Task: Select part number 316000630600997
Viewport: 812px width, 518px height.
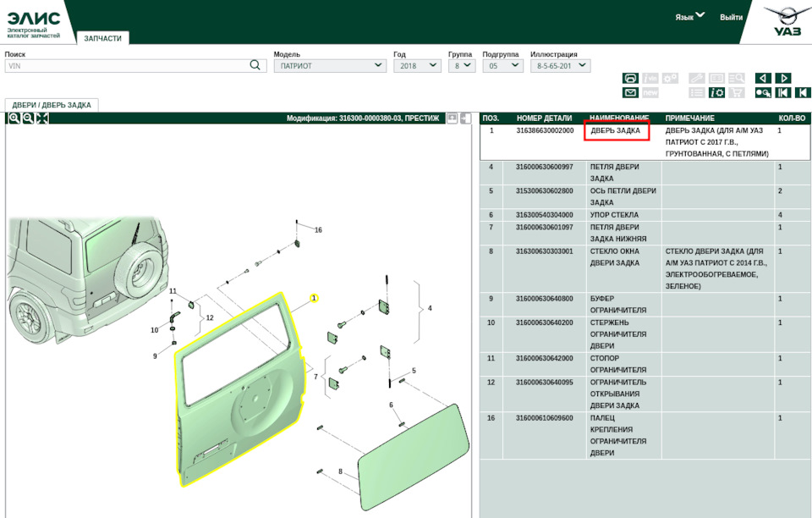Action: 545,167
